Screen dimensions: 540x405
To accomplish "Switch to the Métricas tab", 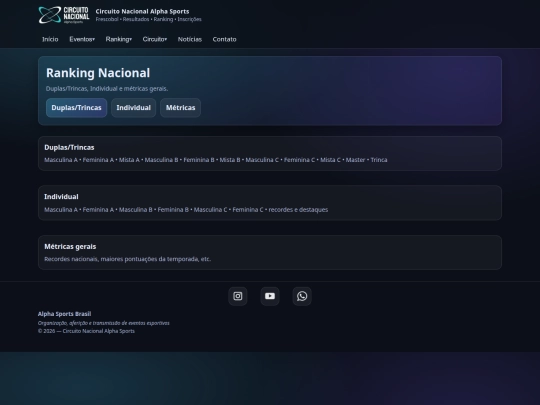I will point(180,108).
